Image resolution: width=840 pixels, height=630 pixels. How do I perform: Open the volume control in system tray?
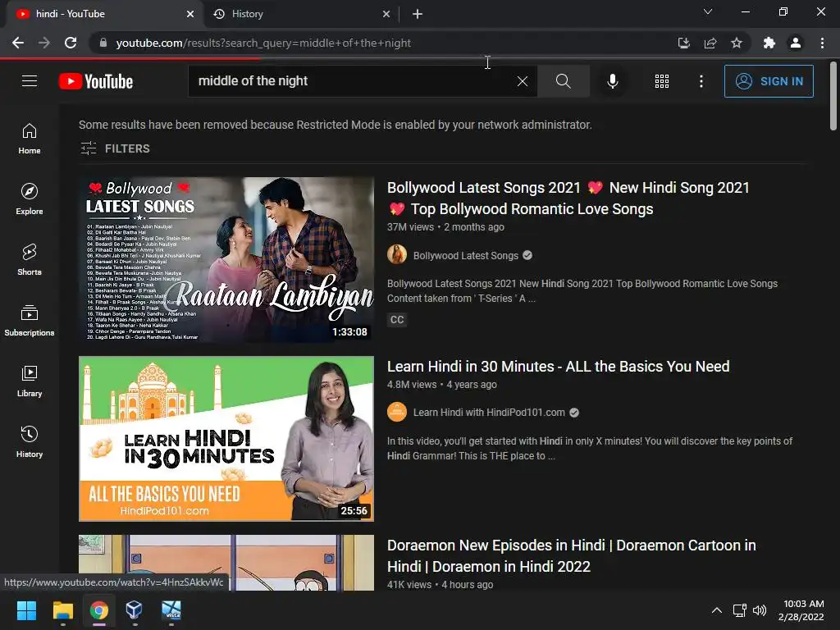(760, 610)
